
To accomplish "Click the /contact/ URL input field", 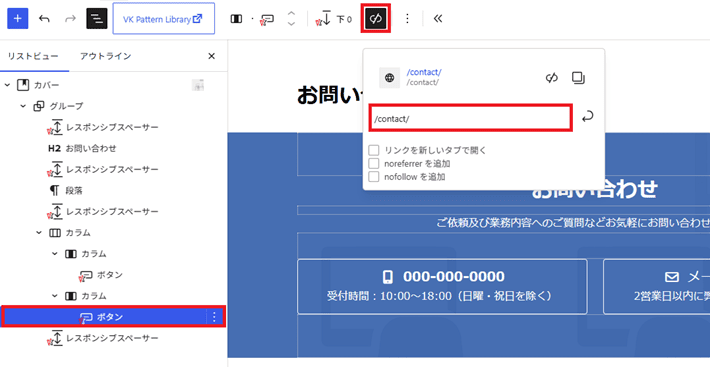I will coord(471,119).
